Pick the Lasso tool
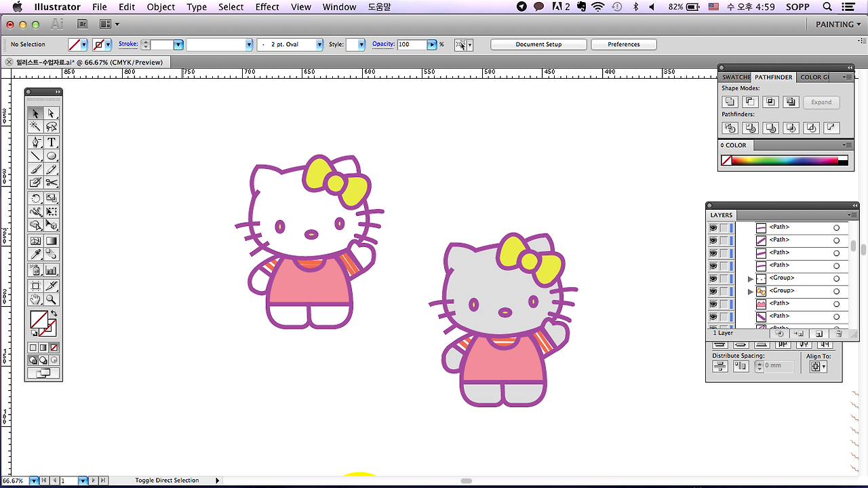Viewport: 868px width, 488px height. pyautogui.click(x=52, y=127)
